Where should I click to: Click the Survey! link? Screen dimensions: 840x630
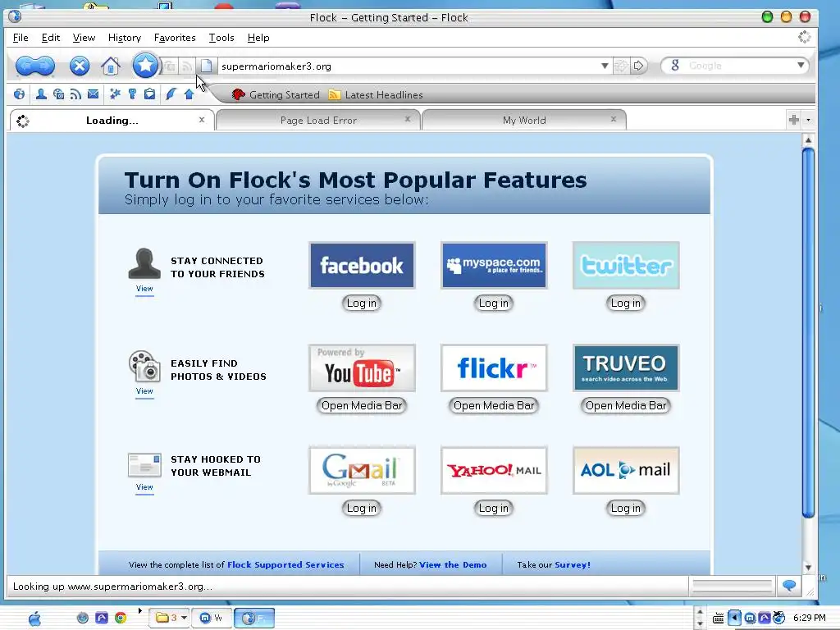(572, 564)
